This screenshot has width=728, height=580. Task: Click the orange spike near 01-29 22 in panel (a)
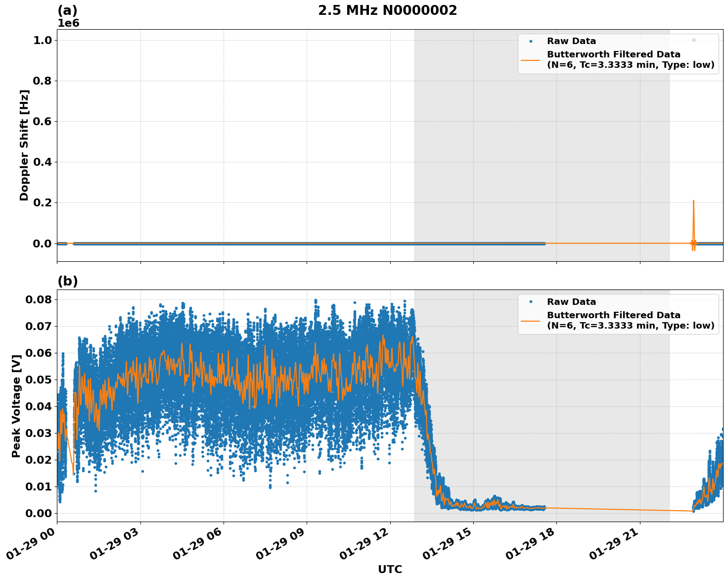coord(694,208)
